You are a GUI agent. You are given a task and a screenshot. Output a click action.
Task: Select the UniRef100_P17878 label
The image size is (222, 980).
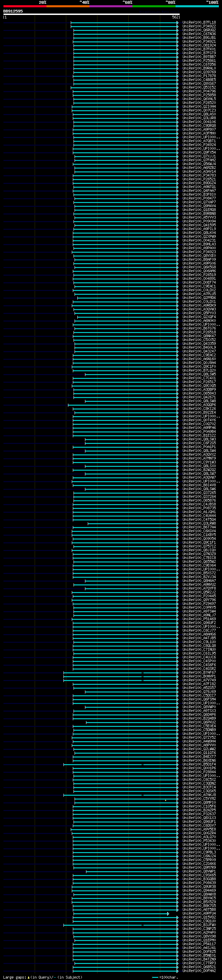click(x=199, y=76)
